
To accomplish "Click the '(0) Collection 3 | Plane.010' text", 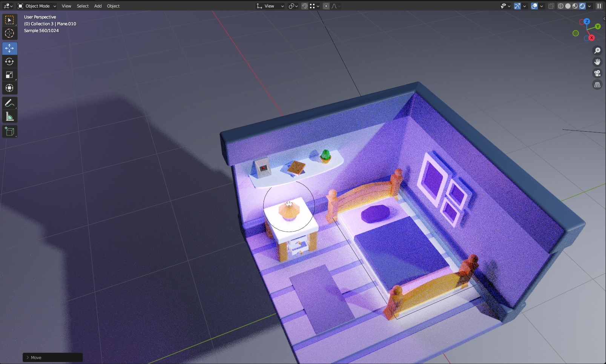I will 50,24.
